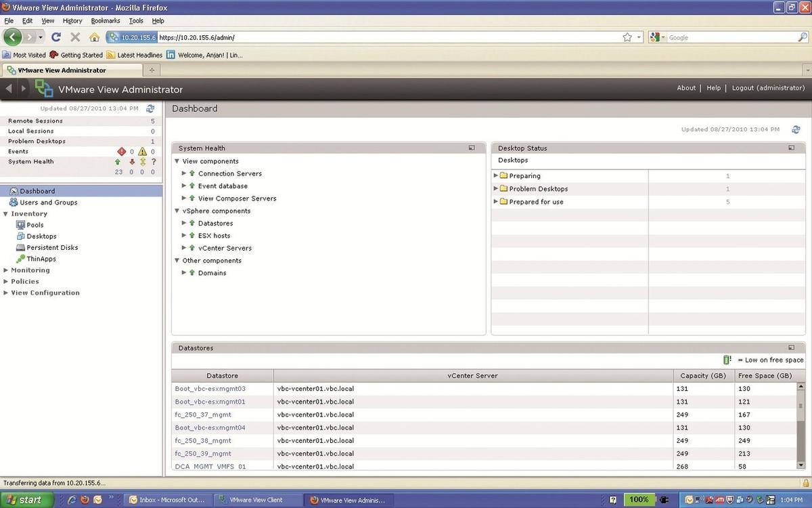Sort by the Free Space (GB) column header

tap(765, 376)
